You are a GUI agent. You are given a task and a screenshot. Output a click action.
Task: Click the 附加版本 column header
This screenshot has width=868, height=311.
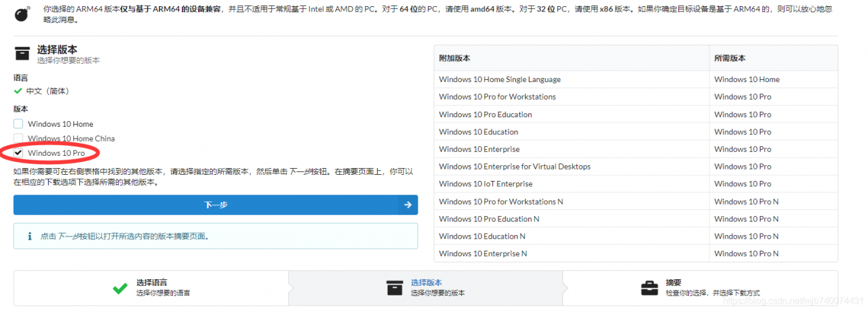point(572,58)
